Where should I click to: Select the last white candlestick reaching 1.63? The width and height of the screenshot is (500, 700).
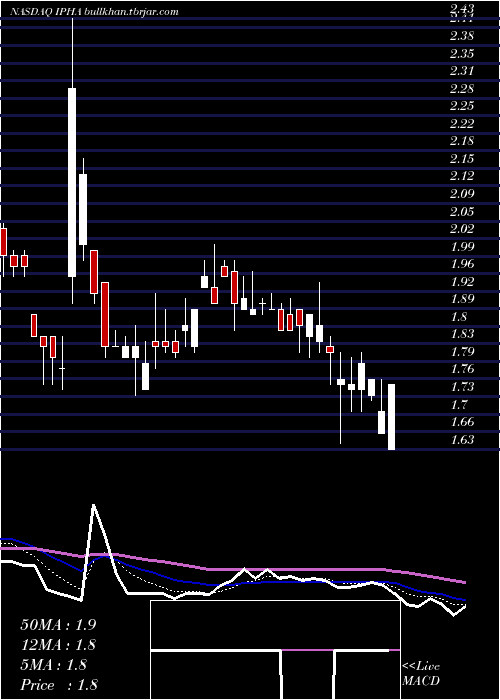point(392,417)
